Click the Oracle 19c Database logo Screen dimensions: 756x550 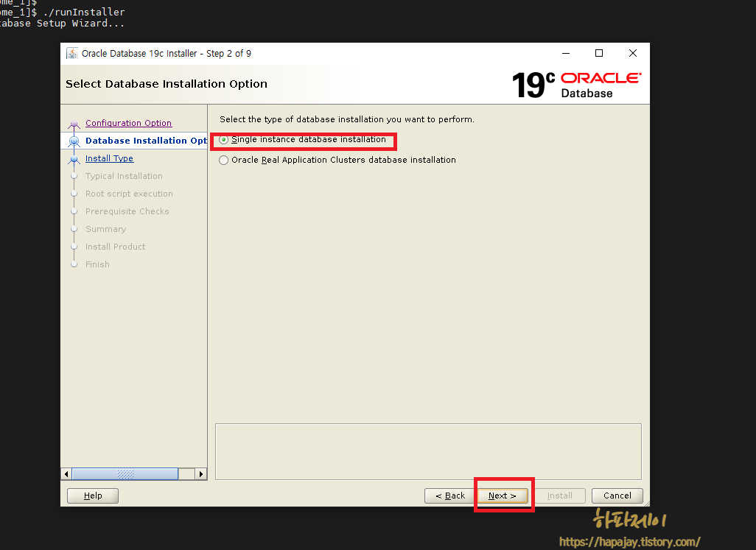577,85
